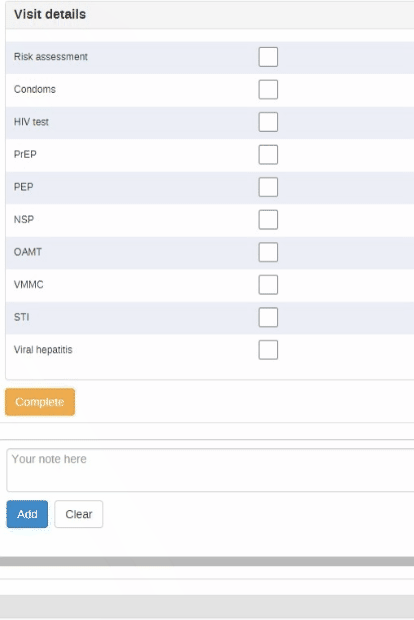Viewport: 414px width, 620px height.
Task: Click the HIV test row label
Action: click(31, 122)
